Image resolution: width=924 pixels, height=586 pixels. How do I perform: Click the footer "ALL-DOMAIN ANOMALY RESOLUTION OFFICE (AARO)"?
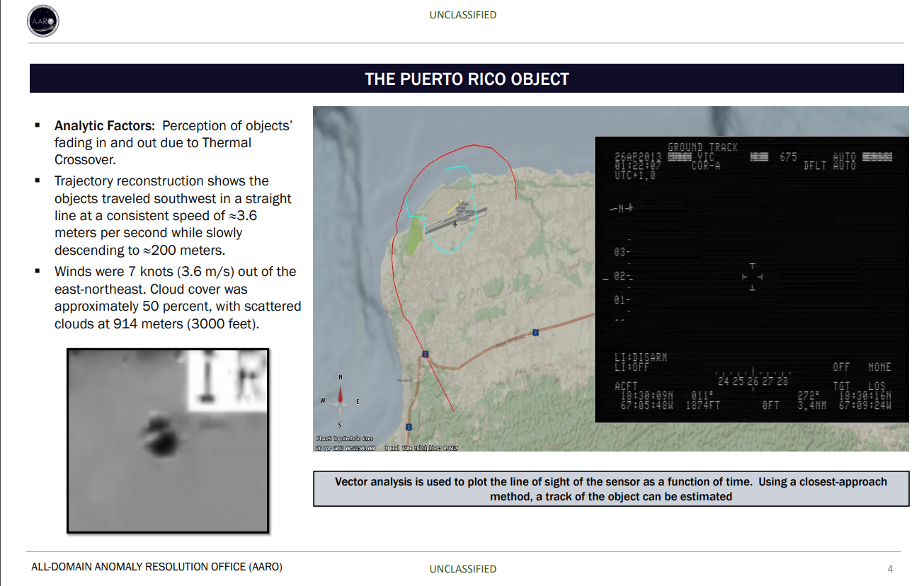coord(156,567)
